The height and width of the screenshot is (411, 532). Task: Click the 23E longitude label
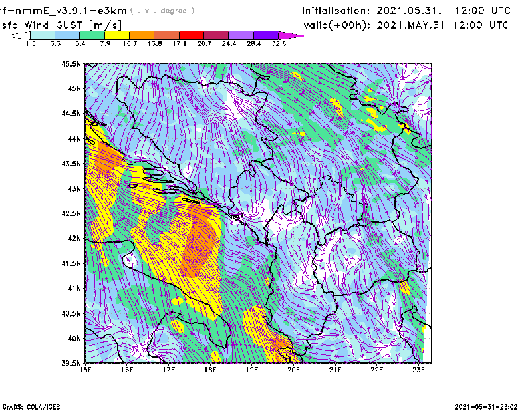(x=418, y=370)
